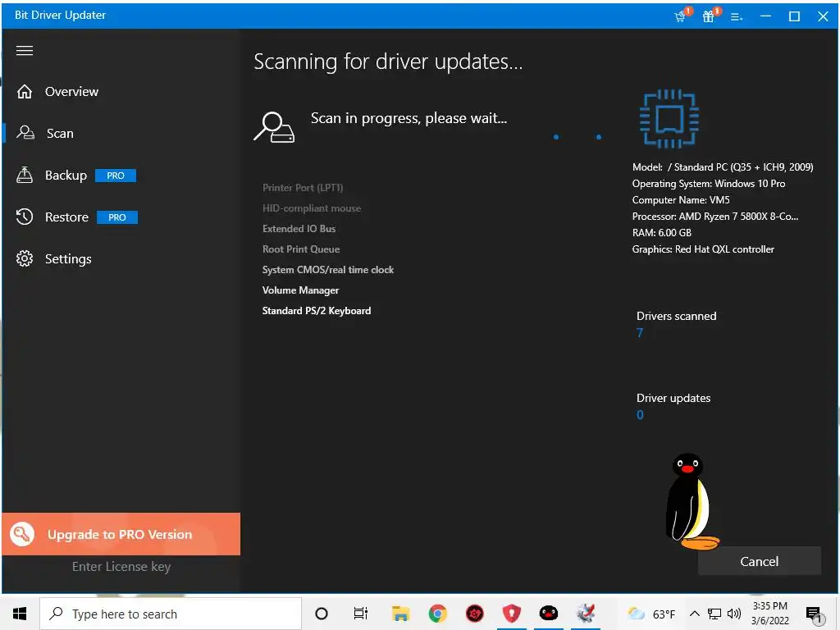Click the Backup upload icon
Viewport: 840px width, 630px height.
pos(25,175)
